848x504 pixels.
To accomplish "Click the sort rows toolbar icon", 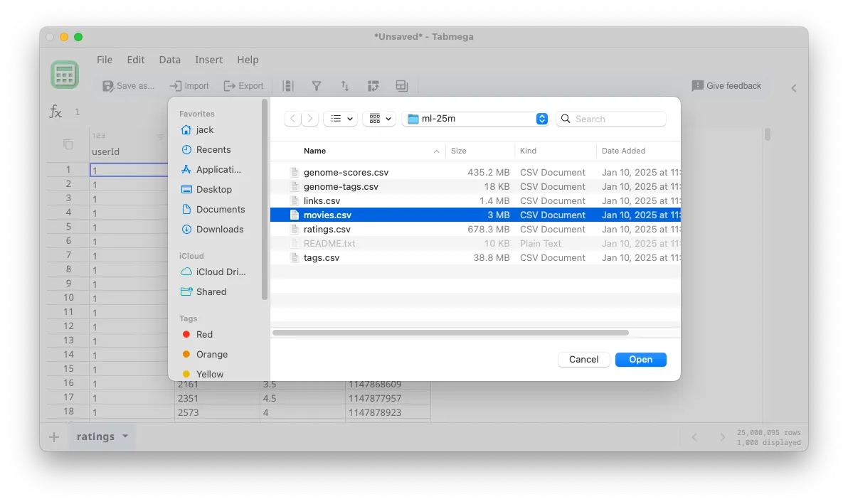I will 345,85.
